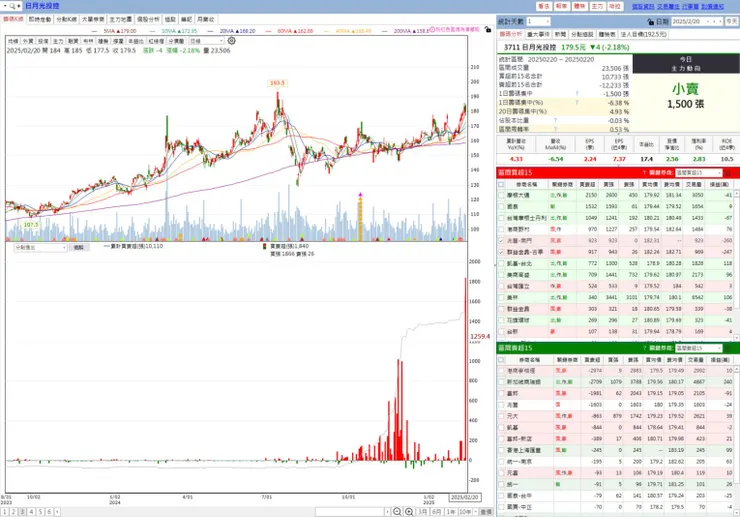Viewport: 740px width, 517px height.
Task: Click the 今天 button next to the date
Action: pyautogui.click(x=732, y=22)
